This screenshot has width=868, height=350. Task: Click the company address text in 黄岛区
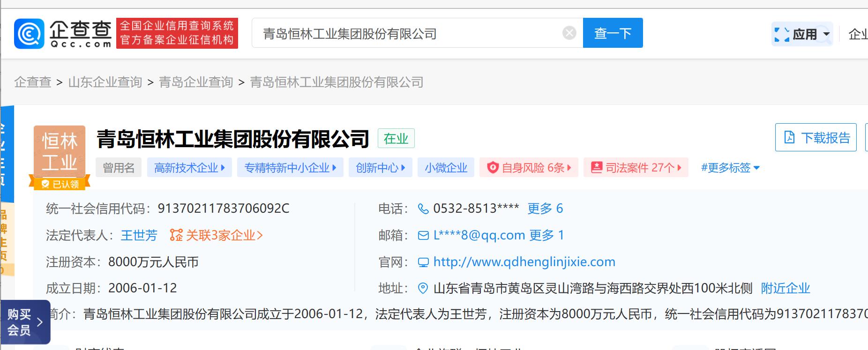(x=593, y=288)
